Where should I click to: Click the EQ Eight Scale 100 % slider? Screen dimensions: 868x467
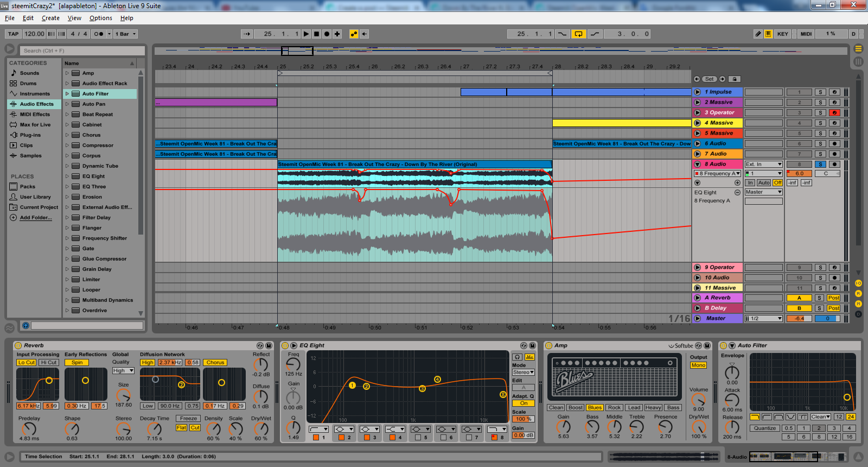pyautogui.click(x=524, y=419)
